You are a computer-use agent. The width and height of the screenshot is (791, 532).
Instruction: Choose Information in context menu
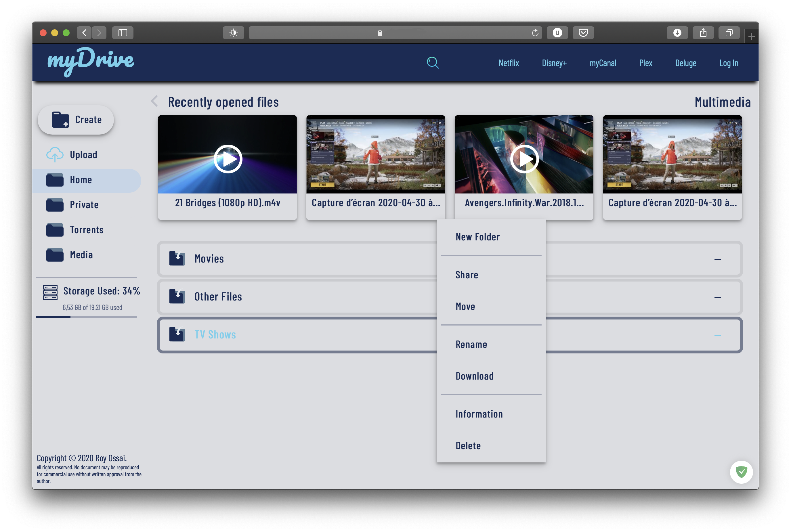coord(479,414)
